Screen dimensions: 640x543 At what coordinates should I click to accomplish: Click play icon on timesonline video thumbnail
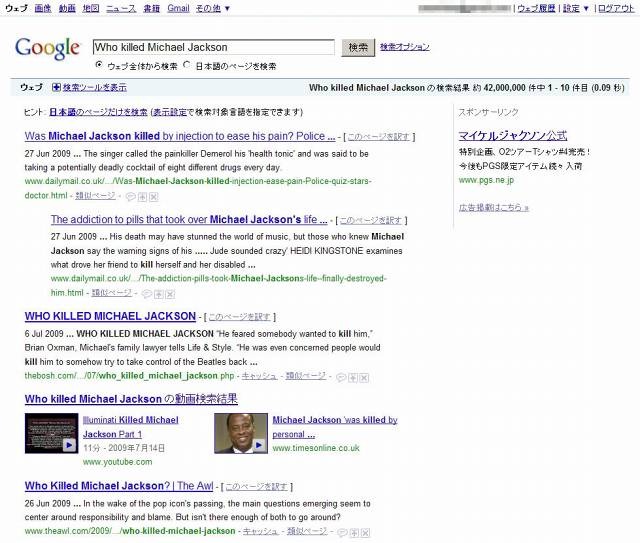[259, 445]
